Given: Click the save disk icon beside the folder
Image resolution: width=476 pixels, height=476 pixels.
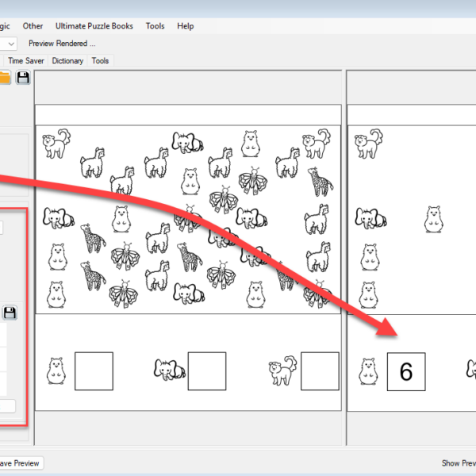Looking at the screenshot, I should click(23, 77).
